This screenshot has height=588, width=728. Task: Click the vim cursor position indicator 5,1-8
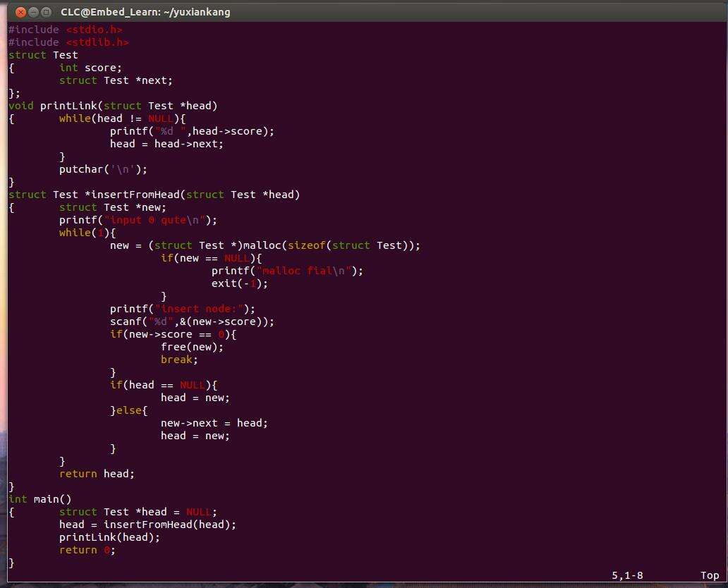pos(627,575)
